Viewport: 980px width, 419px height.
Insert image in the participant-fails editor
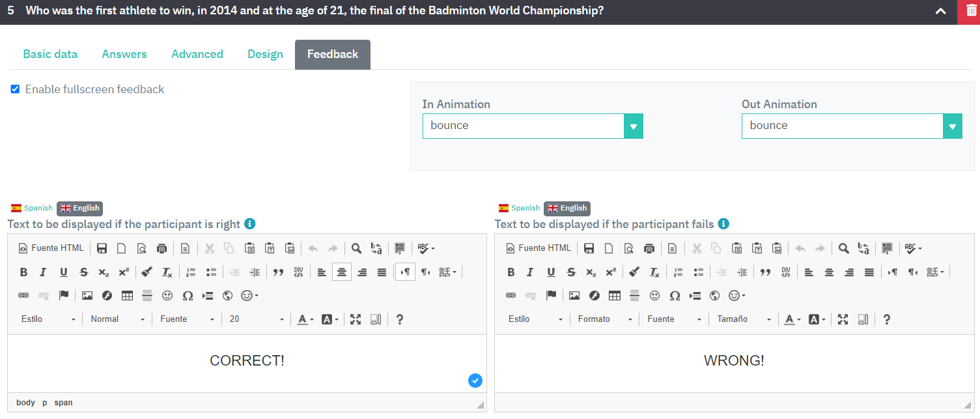pos(574,296)
